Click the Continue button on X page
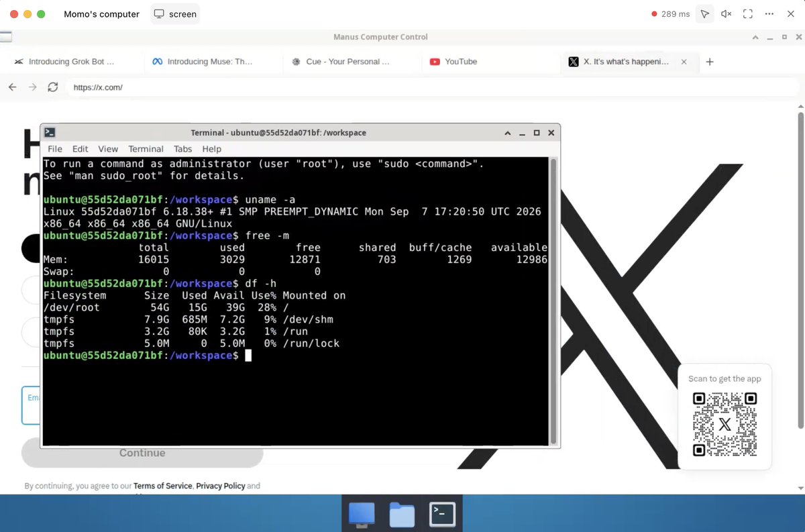 (142, 453)
